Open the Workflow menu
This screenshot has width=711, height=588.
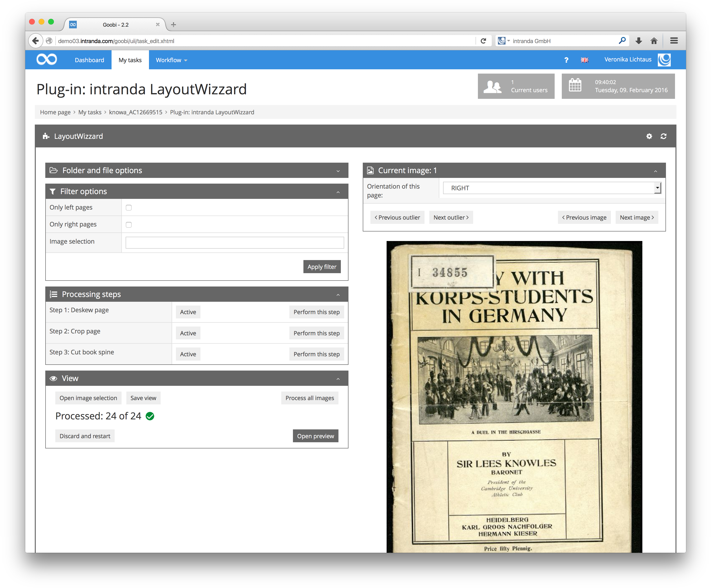point(171,60)
